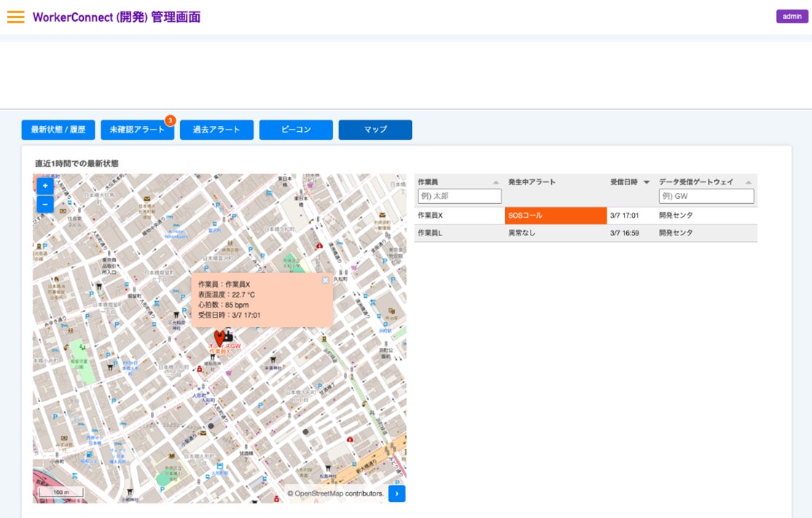Open the 最新状態 / 履歴 tab
The height and width of the screenshot is (518, 812).
click(x=58, y=130)
